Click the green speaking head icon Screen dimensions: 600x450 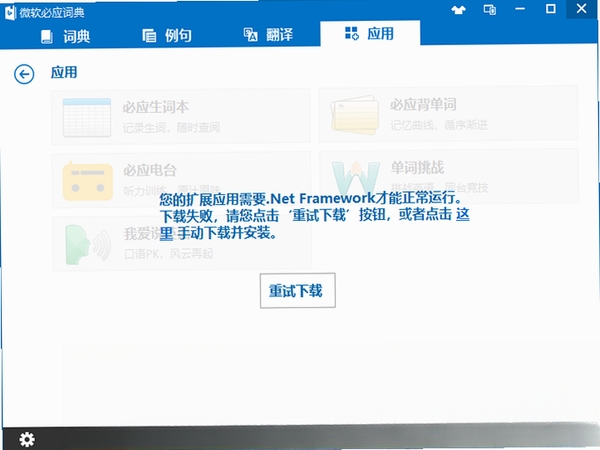click(x=88, y=245)
